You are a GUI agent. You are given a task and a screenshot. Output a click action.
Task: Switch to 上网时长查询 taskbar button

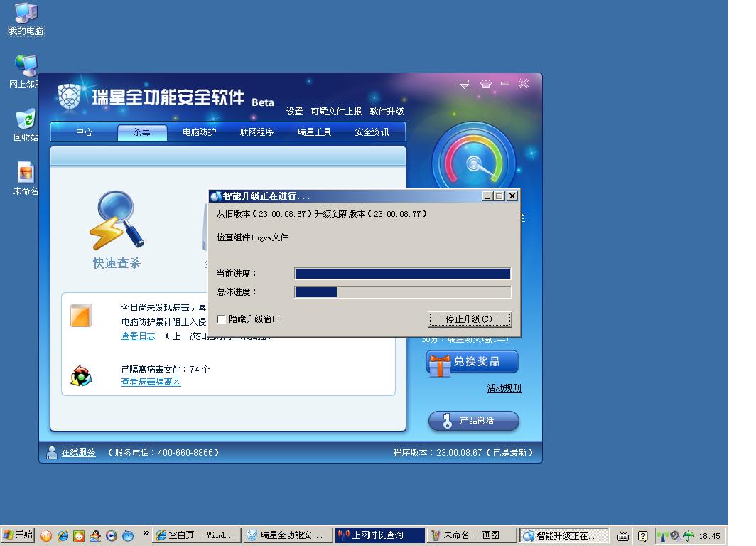(x=380, y=535)
